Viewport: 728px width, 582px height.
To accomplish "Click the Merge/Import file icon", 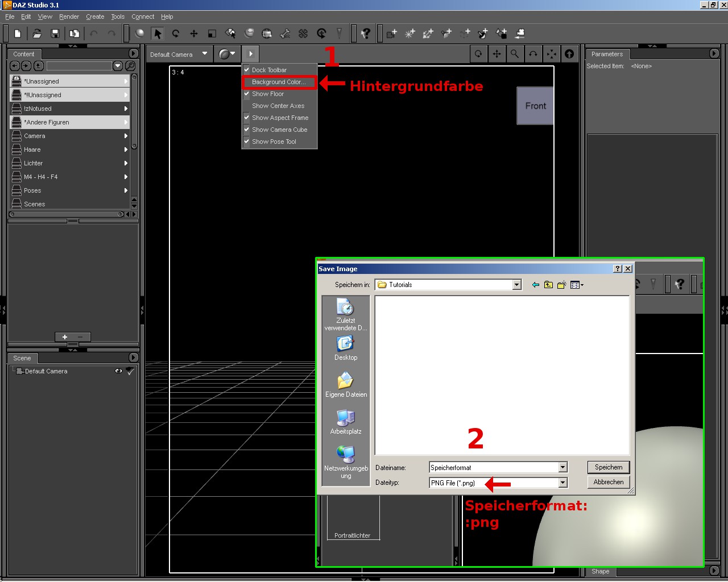I will [74, 34].
